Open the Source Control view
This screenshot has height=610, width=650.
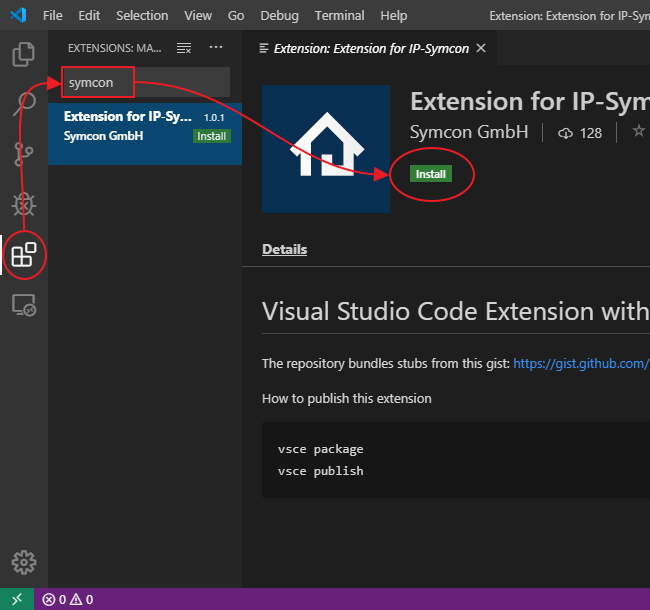24,153
